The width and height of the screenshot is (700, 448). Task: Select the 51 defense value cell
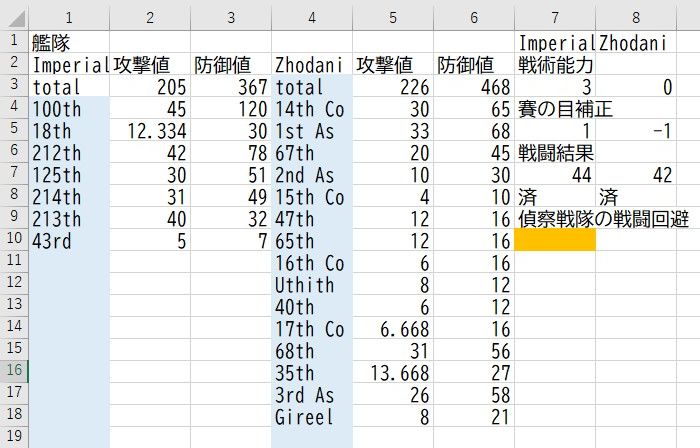coord(231,174)
